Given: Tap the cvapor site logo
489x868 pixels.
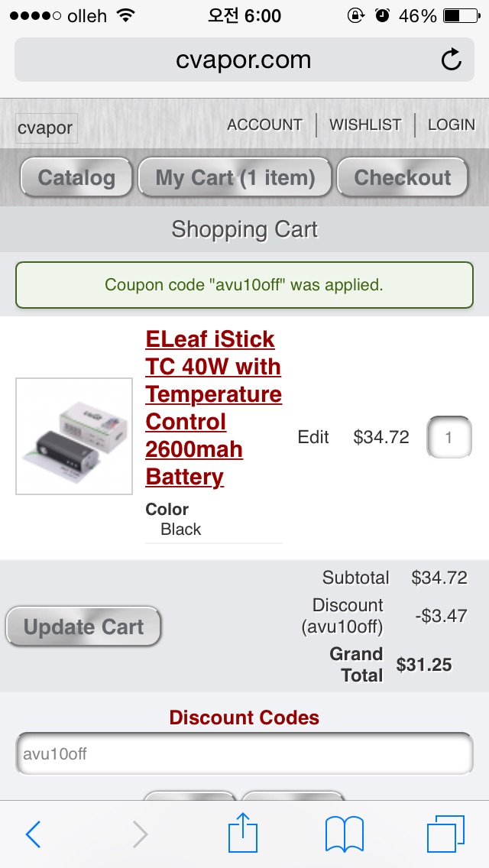Looking at the screenshot, I should click(x=46, y=128).
